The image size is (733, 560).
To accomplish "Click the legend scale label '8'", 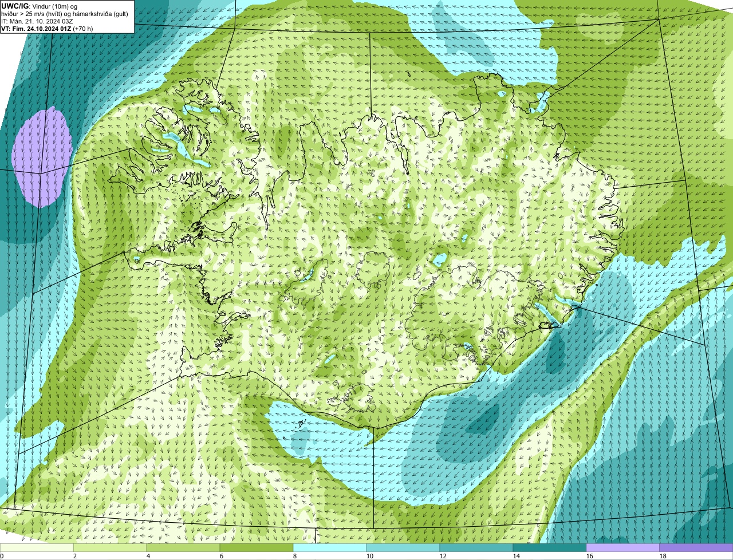I will [294, 556].
